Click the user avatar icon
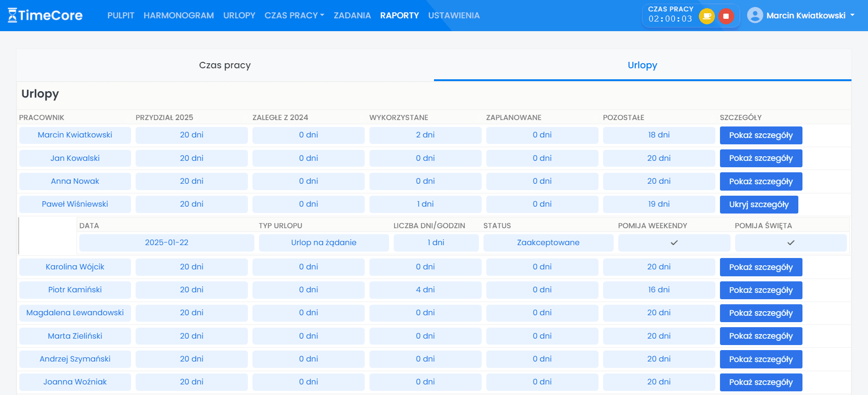The width and height of the screenshot is (868, 395). (755, 16)
